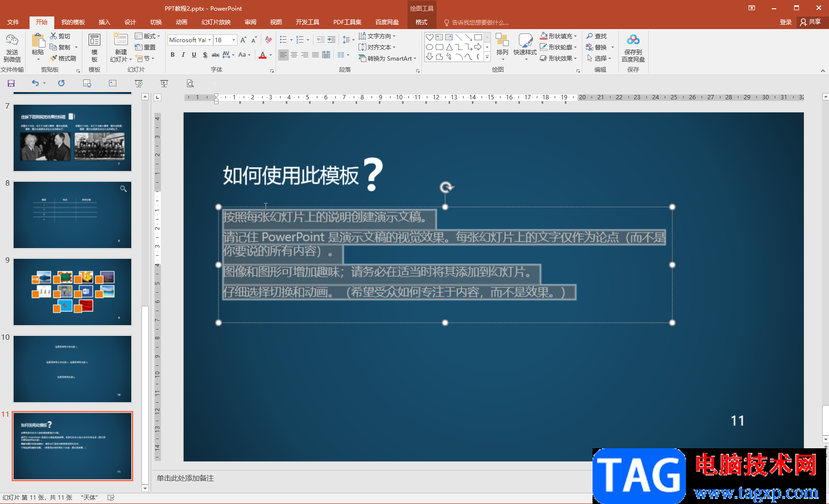Click the Share (共享) button
829x504 pixels.
pos(811,22)
